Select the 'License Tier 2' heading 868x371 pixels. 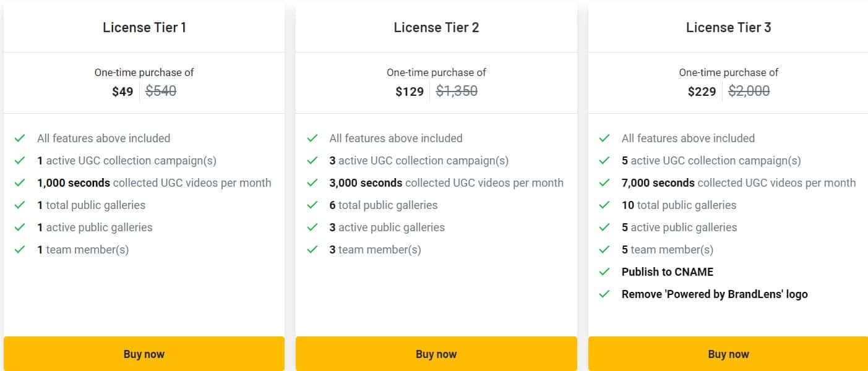coord(436,27)
